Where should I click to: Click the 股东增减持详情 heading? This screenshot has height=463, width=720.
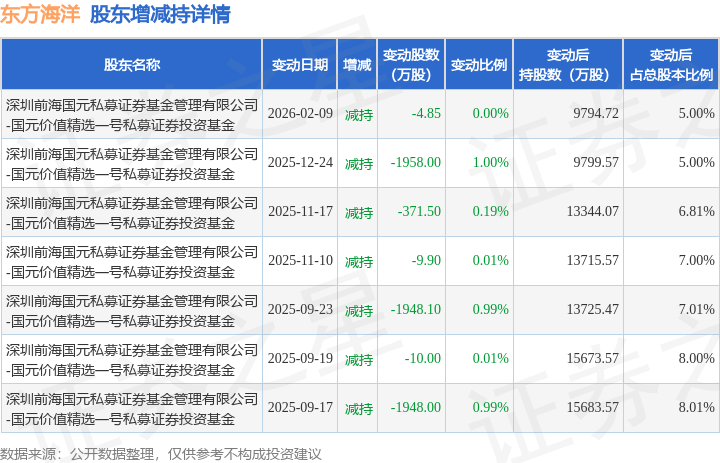160,14
